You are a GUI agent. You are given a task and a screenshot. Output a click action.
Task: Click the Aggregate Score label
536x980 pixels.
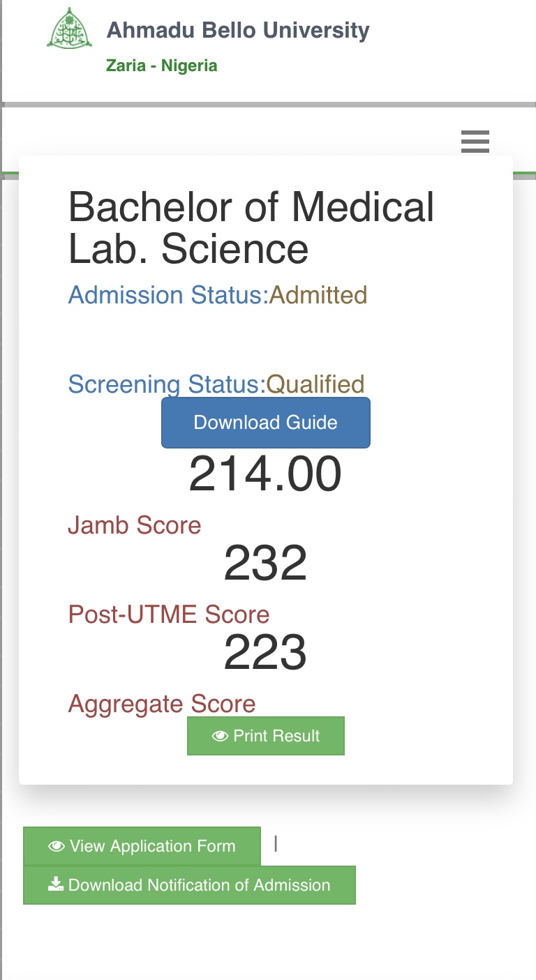click(162, 704)
